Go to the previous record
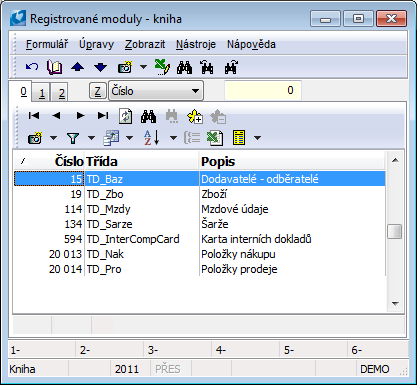 pyautogui.click(x=56, y=116)
